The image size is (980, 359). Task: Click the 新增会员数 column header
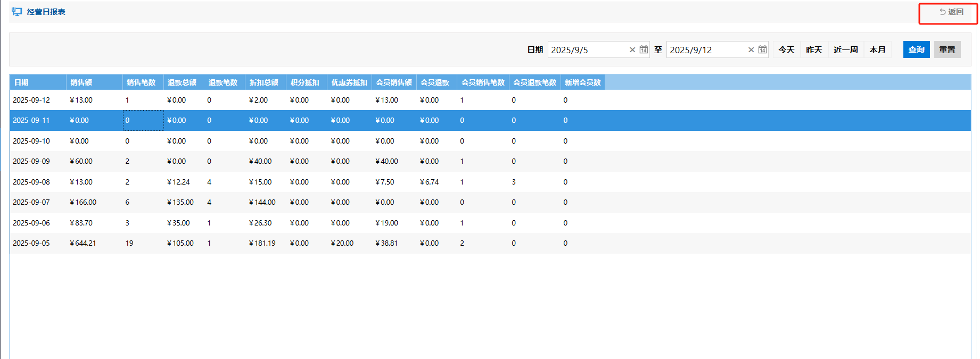(x=582, y=82)
